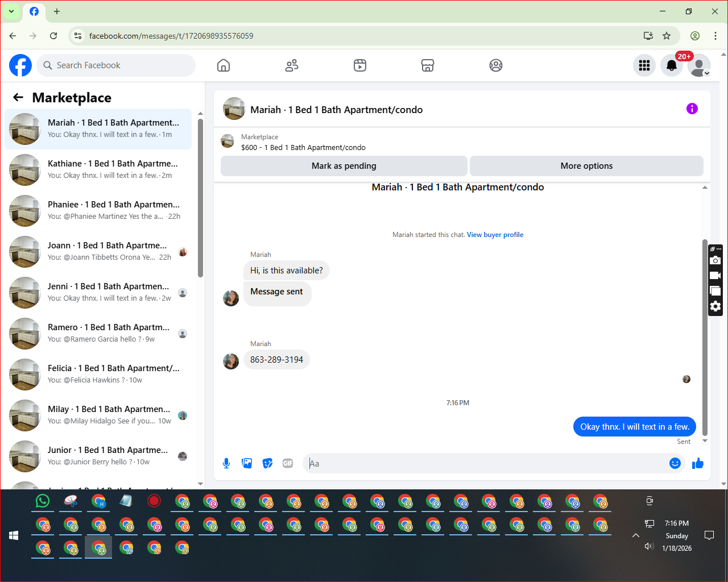Open the tab search dropdown
The height and width of the screenshot is (582, 728).
(11, 11)
